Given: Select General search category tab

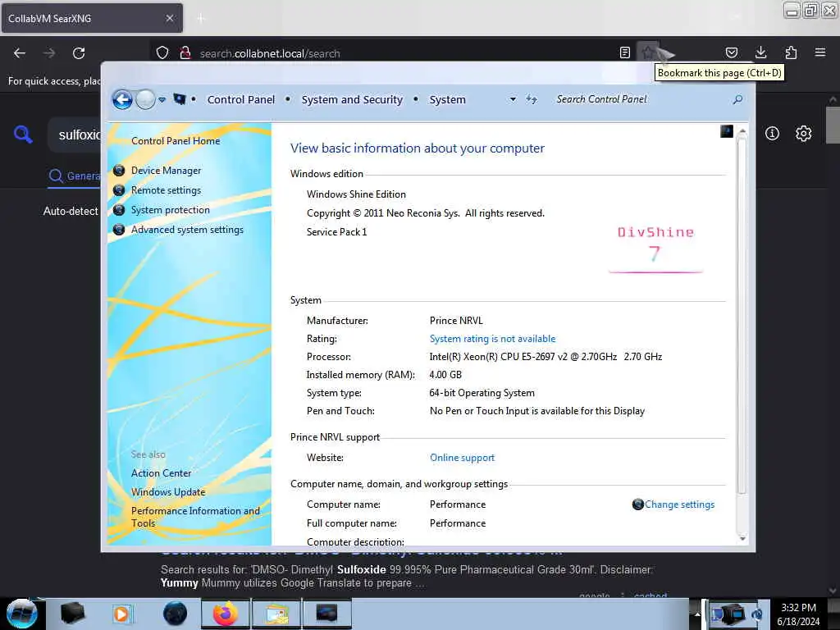Looking at the screenshot, I should click(x=74, y=176).
